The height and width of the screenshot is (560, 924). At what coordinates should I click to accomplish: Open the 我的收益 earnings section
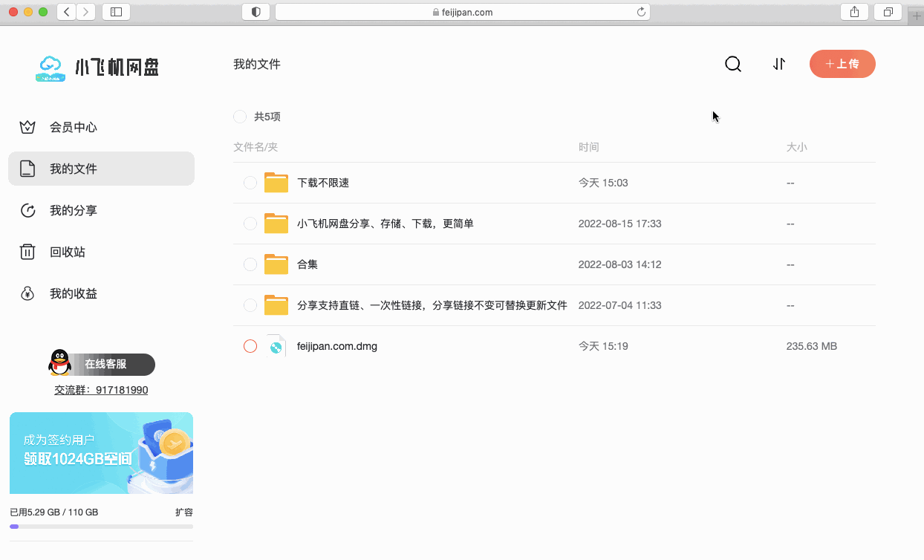(74, 293)
